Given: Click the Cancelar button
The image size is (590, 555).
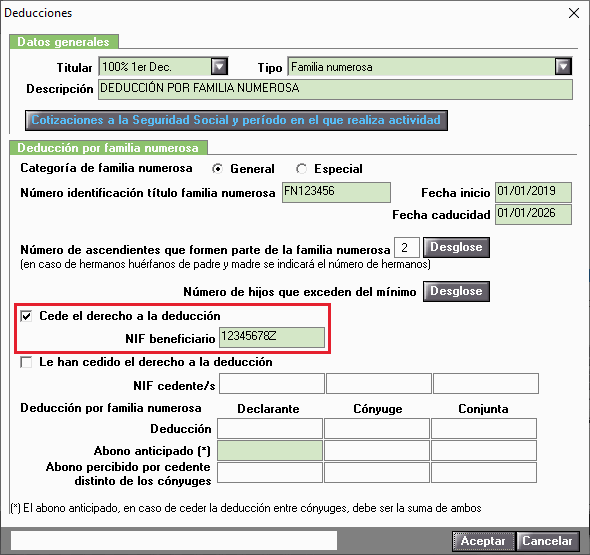Looking at the screenshot, I should [547, 541].
